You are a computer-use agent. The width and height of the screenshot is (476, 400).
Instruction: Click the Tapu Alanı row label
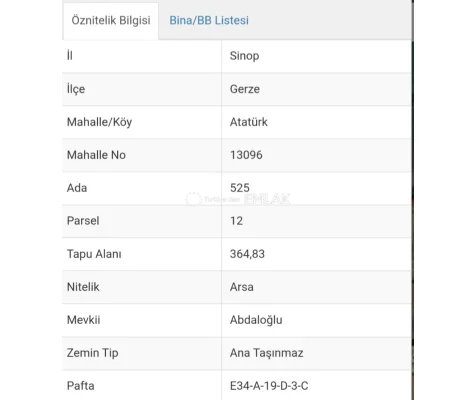pyautogui.click(x=94, y=254)
